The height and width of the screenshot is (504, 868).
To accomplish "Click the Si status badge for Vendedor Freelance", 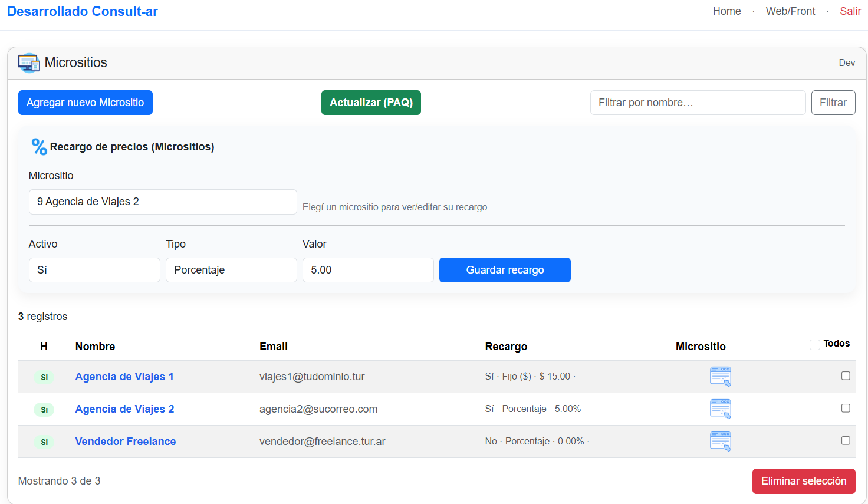I will coord(44,442).
